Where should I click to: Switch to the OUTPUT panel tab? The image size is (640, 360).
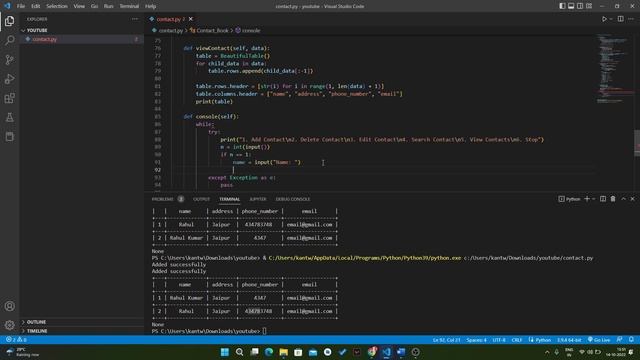(201, 199)
